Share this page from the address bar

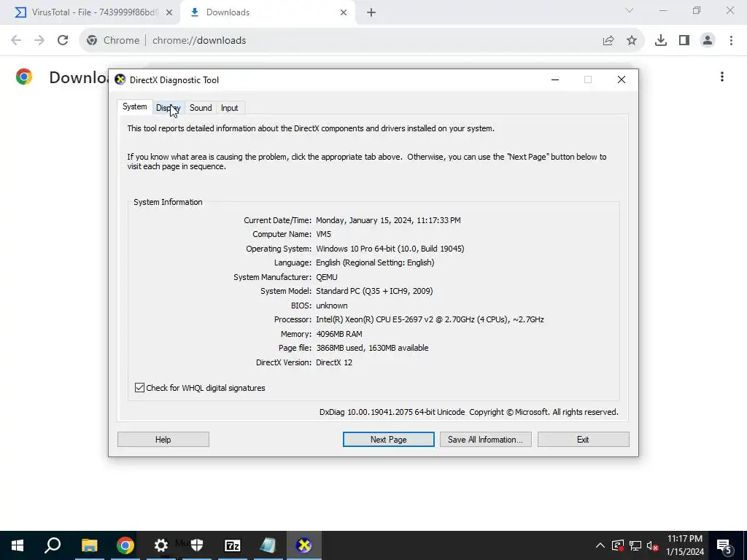608,41
